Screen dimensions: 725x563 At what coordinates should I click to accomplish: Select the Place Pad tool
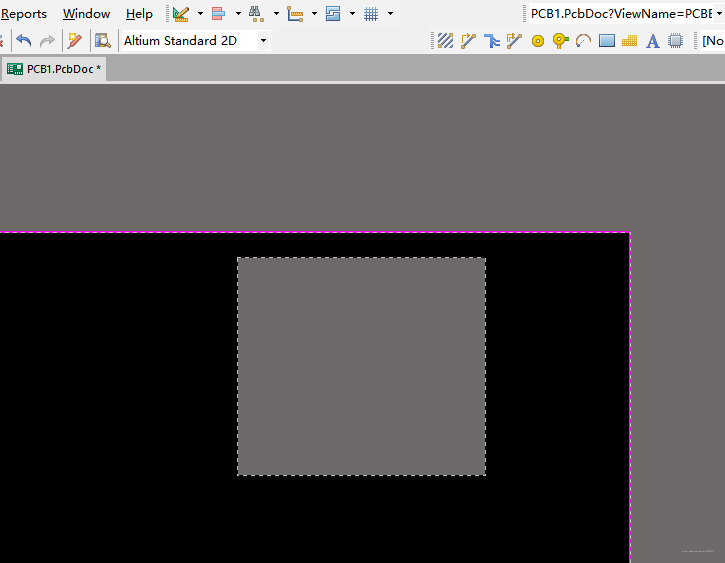(x=538, y=41)
